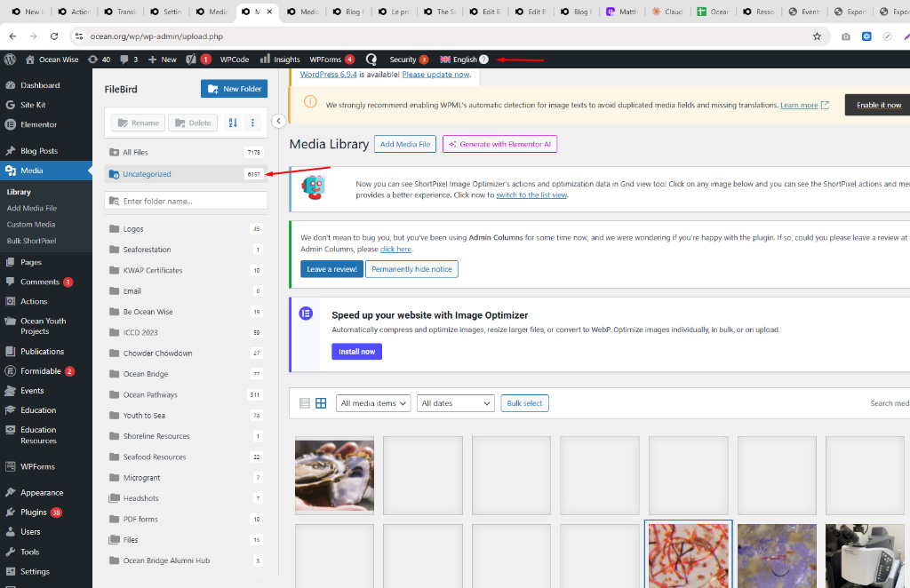Open Custom Media in the Media submenu
Screen dimensions: 910x588
click(x=31, y=225)
